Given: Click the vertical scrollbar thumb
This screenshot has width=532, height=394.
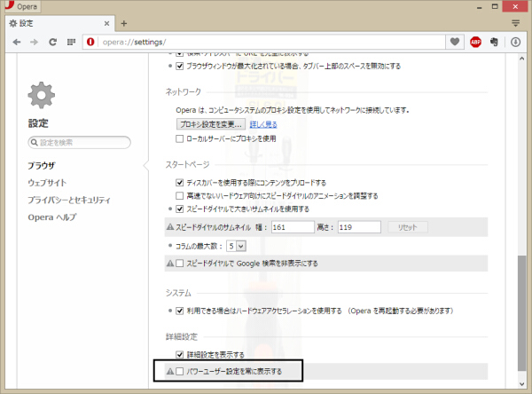Looking at the screenshot, I should [x=522, y=313].
